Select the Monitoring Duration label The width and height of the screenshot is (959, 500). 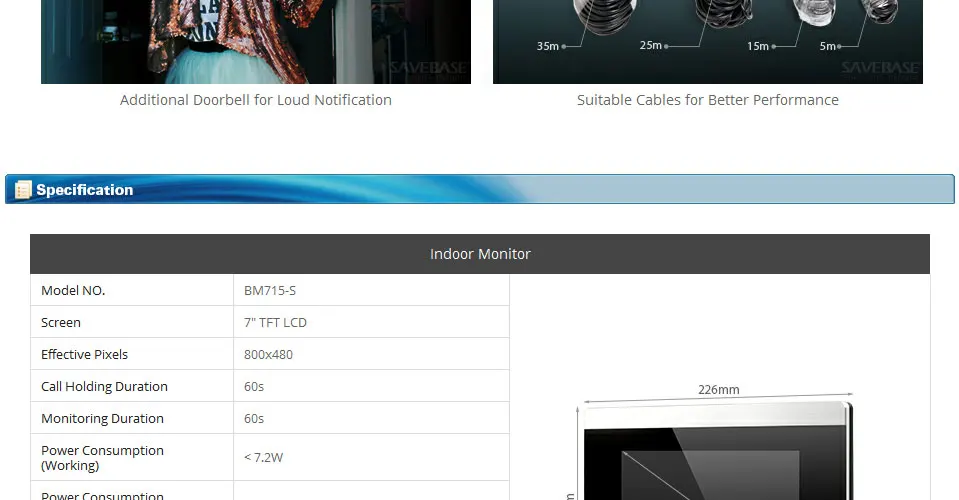pyautogui.click(x=102, y=418)
